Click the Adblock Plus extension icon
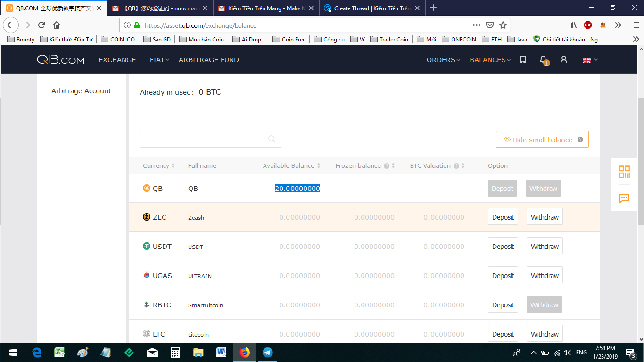This screenshot has width=644, height=362. pos(588,25)
